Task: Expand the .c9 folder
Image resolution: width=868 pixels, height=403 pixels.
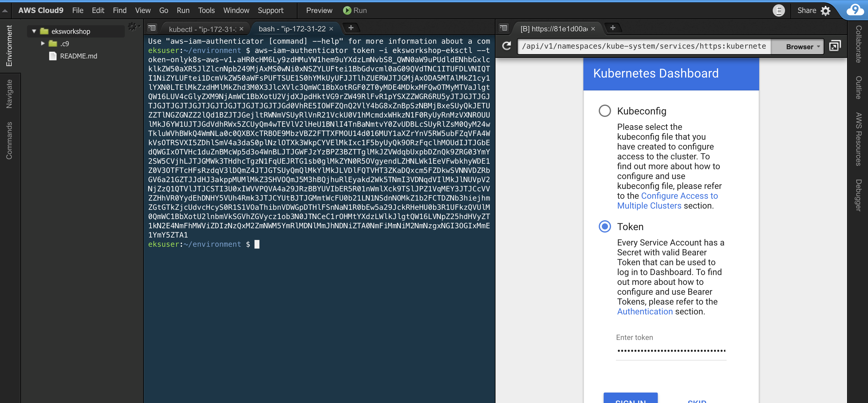Action: (43, 43)
